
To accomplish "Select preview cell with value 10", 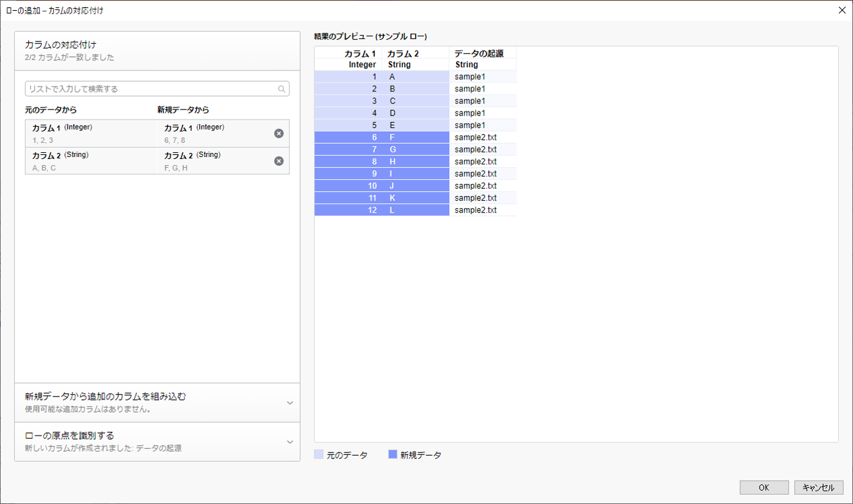I will (348, 185).
